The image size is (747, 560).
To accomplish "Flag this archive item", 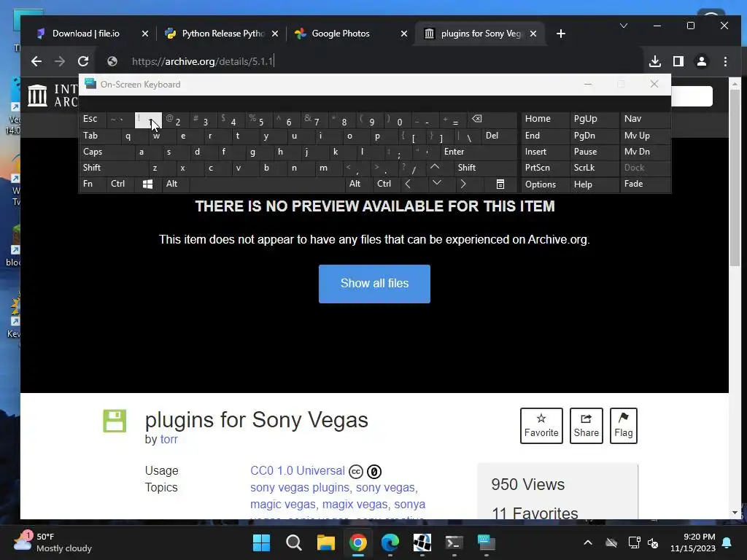I will 623,426.
